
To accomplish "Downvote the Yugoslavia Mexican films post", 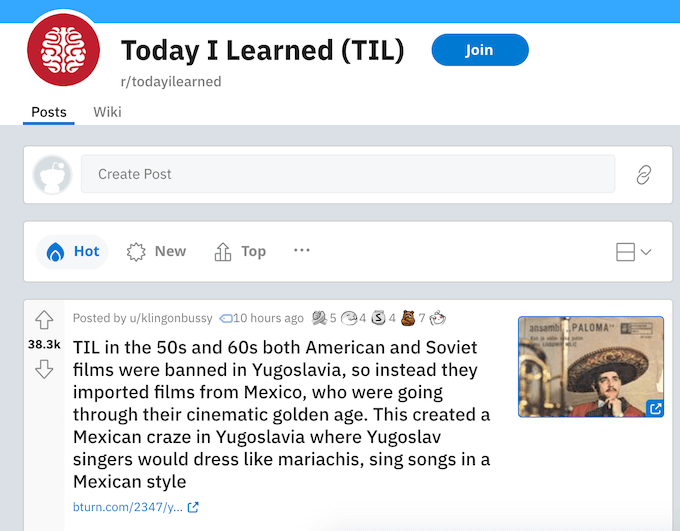I will click(x=43, y=369).
